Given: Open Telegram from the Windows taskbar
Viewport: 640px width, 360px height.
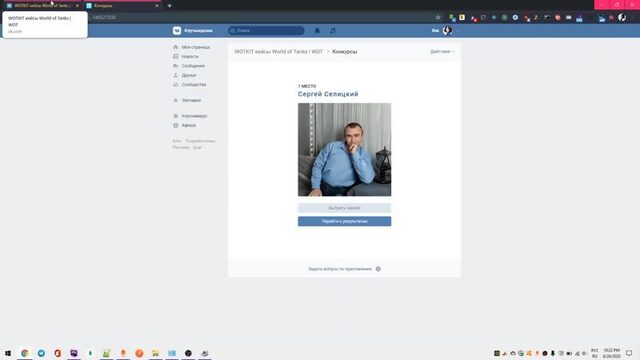Looking at the screenshot, I should tap(41, 353).
